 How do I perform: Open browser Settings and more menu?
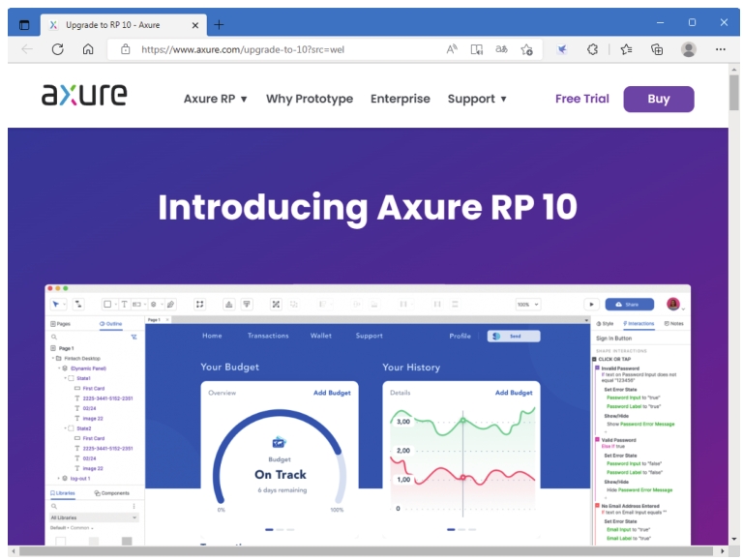tap(721, 49)
